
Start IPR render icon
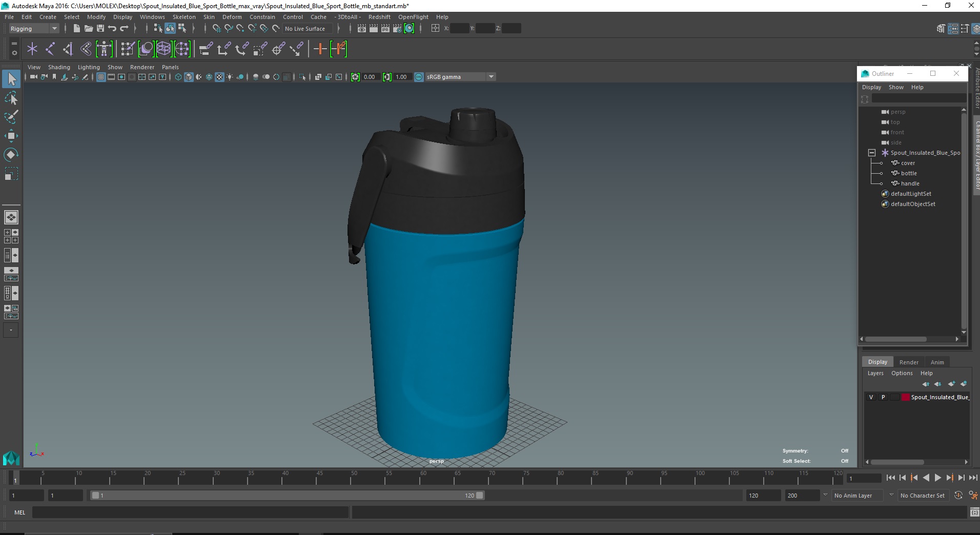[x=385, y=29]
